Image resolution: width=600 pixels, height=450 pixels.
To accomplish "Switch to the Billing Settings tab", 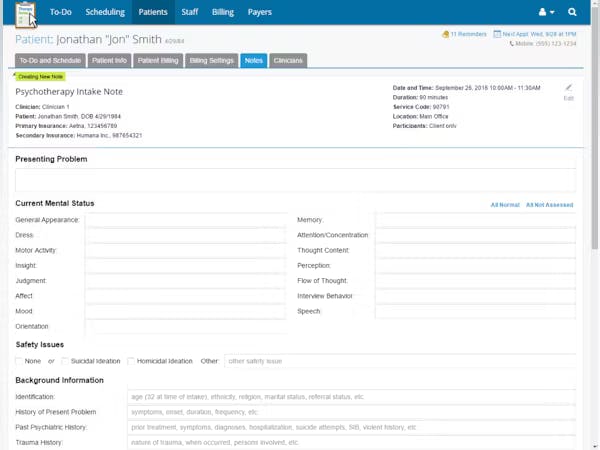I will pos(212,60).
